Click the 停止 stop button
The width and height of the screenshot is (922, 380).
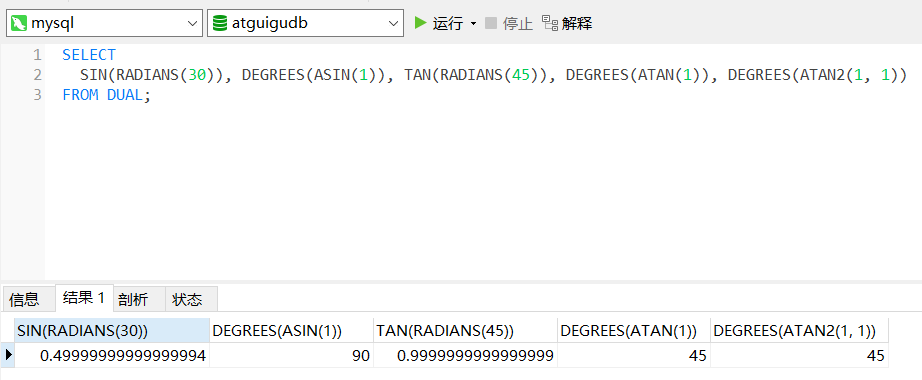click(x=517, y=24)
